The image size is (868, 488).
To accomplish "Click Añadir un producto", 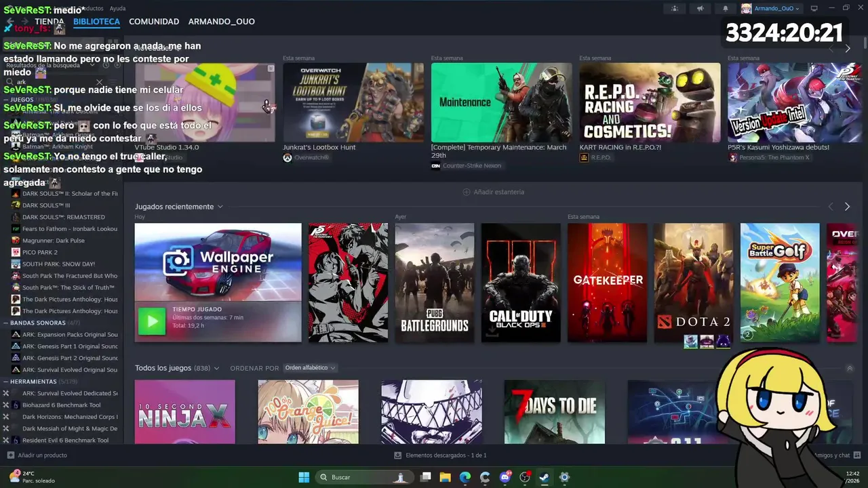I will 37,455.
